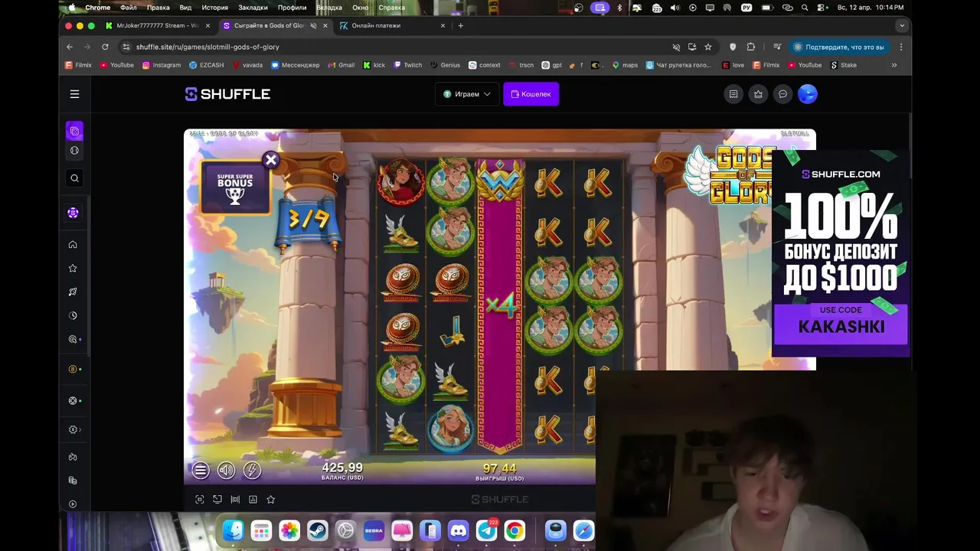Expand hidden bookmarks chevron
980x551 pixels.
click(893, 65)
